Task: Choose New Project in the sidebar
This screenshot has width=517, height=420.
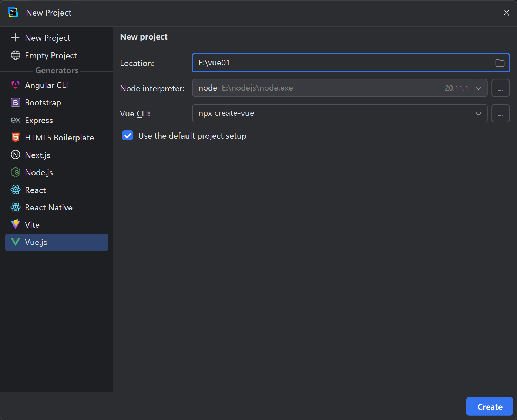Action: 47,38
